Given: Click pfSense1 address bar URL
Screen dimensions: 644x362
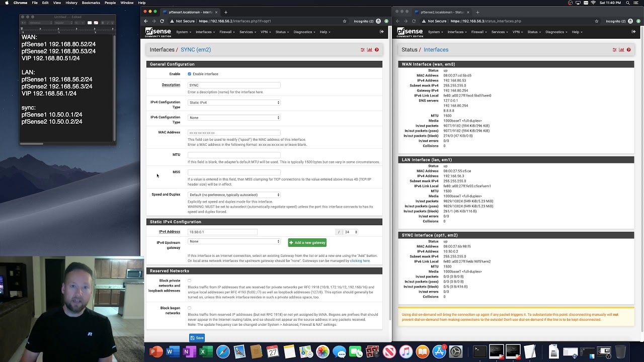Looking at the screenshot, I should [235, 21].
